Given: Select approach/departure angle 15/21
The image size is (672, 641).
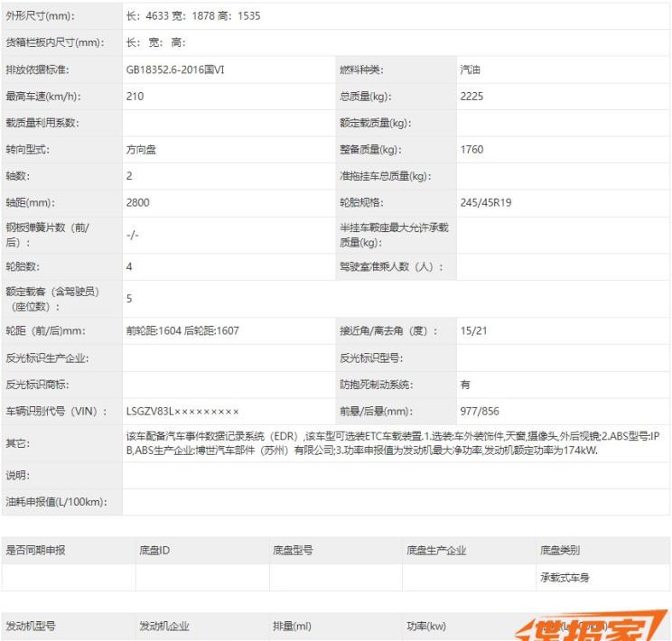Looking at the screenshot, I should click(x=473, y=330).
